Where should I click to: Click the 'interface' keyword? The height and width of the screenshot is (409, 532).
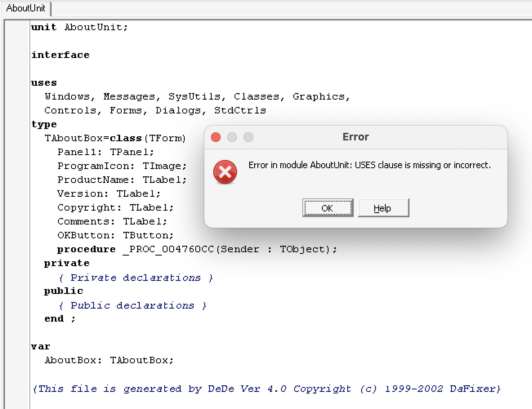60,55
